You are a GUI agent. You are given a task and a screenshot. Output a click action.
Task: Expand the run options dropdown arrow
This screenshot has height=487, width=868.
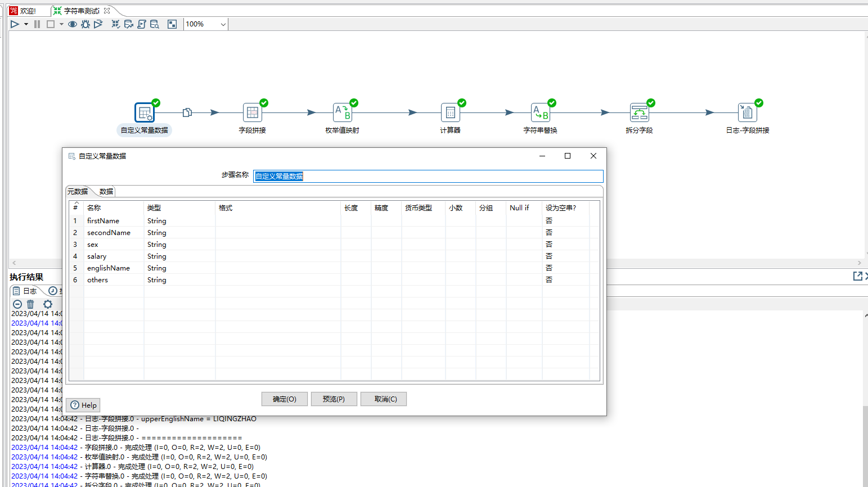pyautogui.click(x=26, y=24)
